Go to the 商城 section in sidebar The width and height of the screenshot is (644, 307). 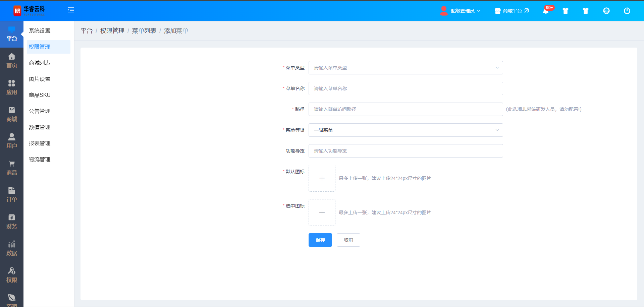coord(12,114)
